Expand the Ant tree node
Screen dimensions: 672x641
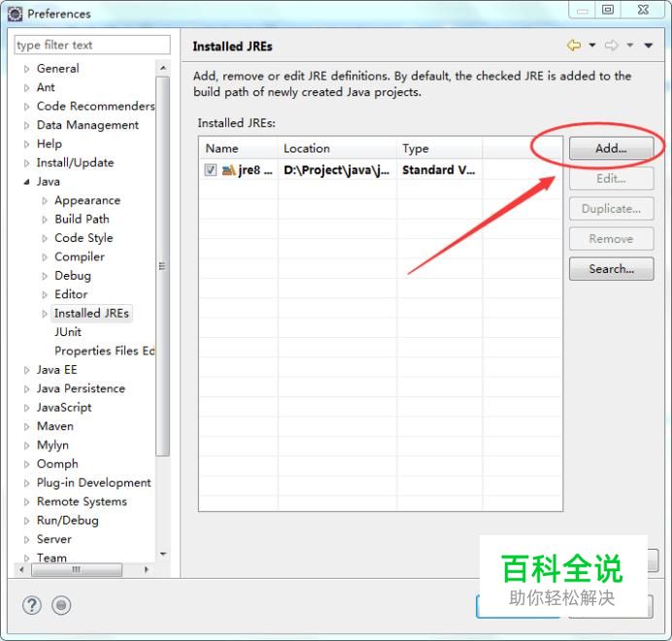coord(26,87)
